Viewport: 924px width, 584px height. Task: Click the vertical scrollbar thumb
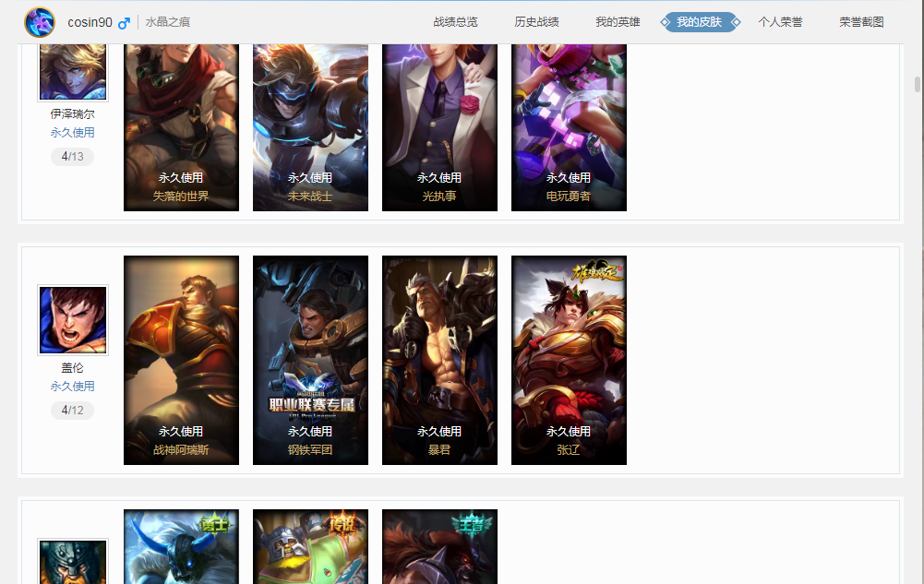point(918,85)
